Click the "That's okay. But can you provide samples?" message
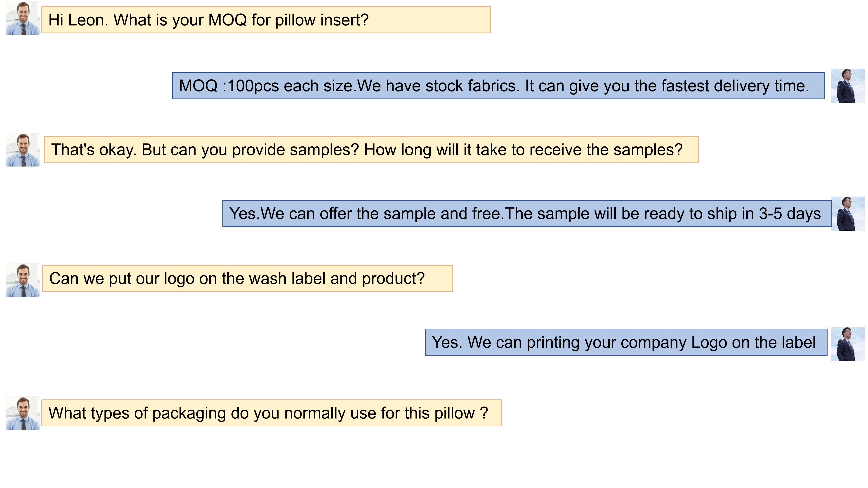868x488 pixels. point(371,150)
